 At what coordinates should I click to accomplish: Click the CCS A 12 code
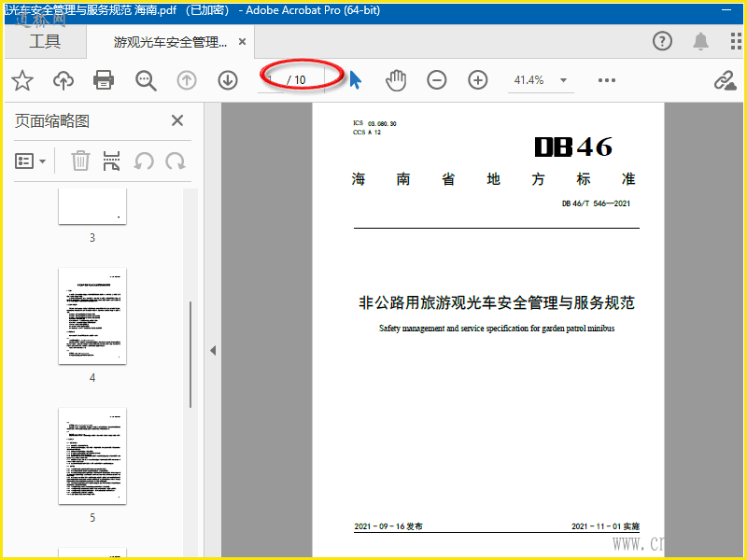(367, 133)
